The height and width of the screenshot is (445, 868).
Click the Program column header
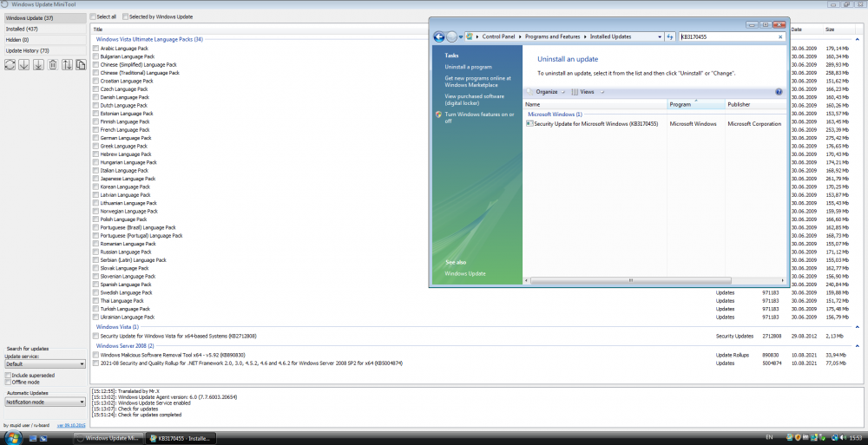(696, 104)
